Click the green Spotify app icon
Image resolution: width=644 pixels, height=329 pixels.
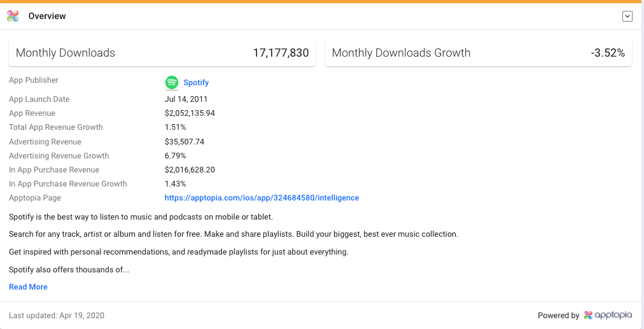172,83
